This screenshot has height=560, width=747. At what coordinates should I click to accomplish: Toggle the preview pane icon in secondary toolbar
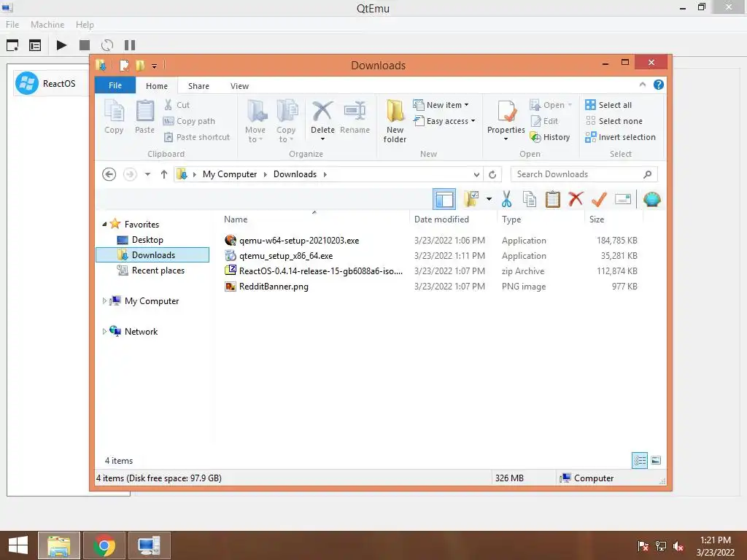444,199
